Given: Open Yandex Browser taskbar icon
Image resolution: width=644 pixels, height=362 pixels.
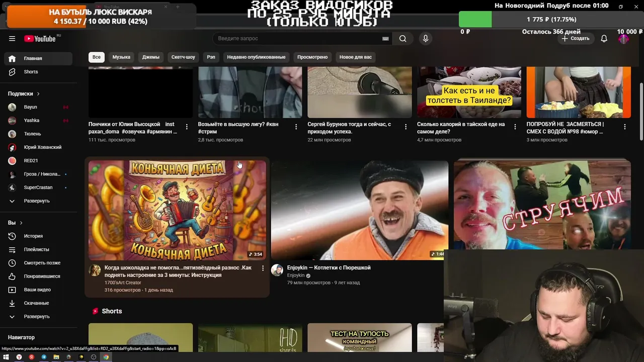Looking at the screenshot, I should pyautogui.click(x=19, y=357).
